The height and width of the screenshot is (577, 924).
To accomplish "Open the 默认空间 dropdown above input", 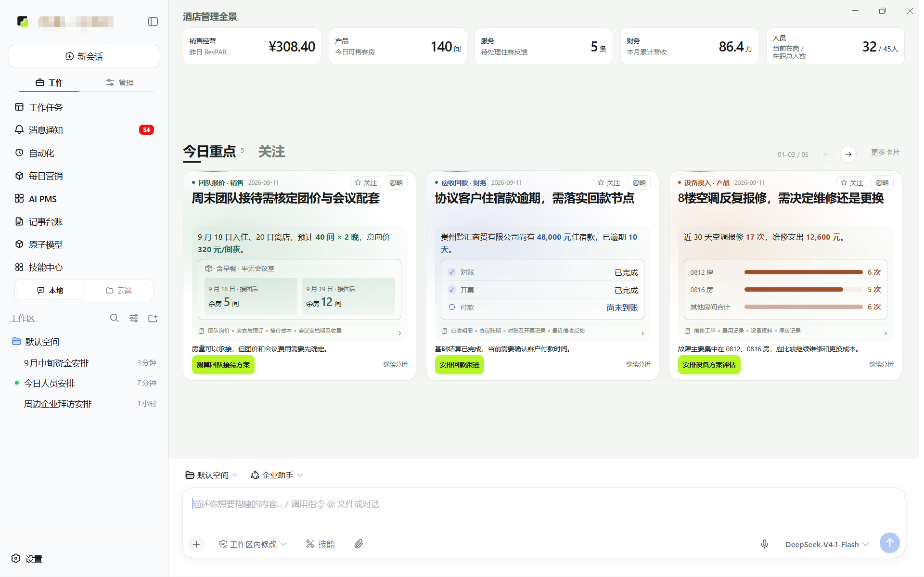I will pos(211,475).
